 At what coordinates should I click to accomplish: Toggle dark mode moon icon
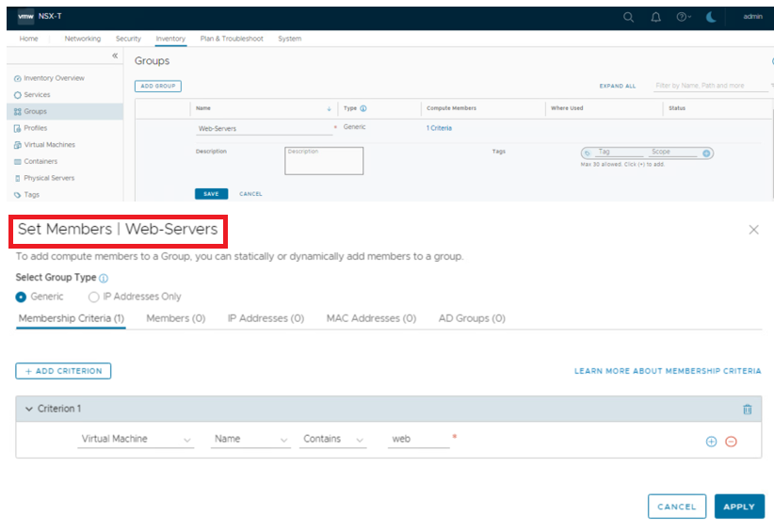(711, 17)
